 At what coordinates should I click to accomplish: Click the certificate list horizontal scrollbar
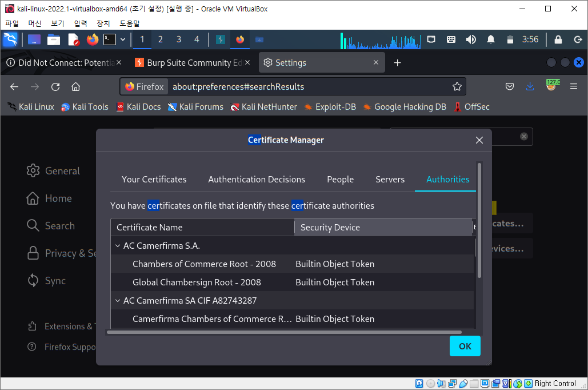pyautogui.click(x=284, y=332)
